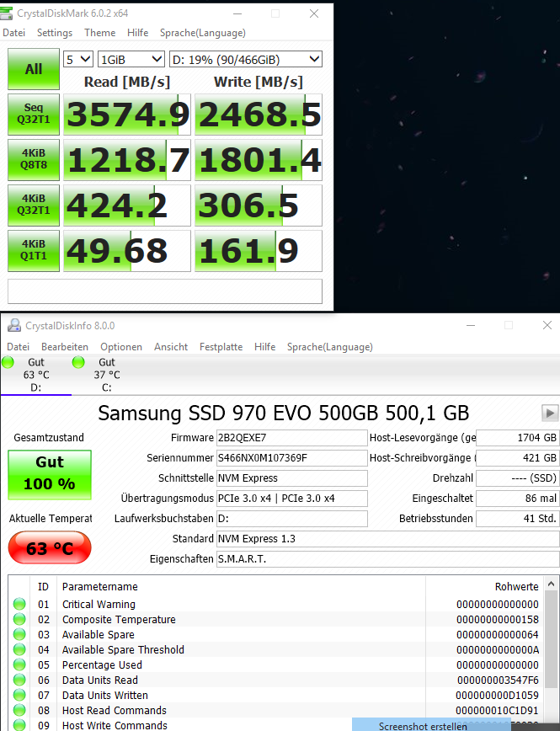
Task: Click the Schnittstelle field NVM Express
Action: [x=292, y=478]
